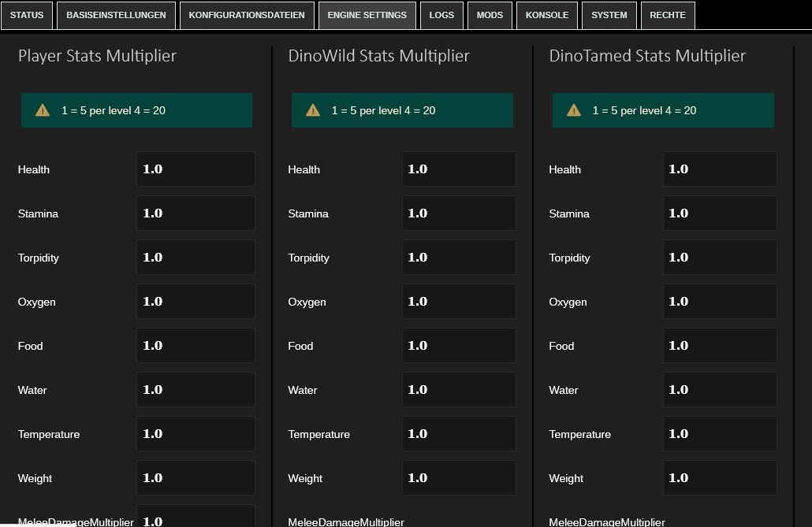Switch to BASISEINSTELLUNGEN tab
Screen dimensions: 812x527
[x=116, y=15]
